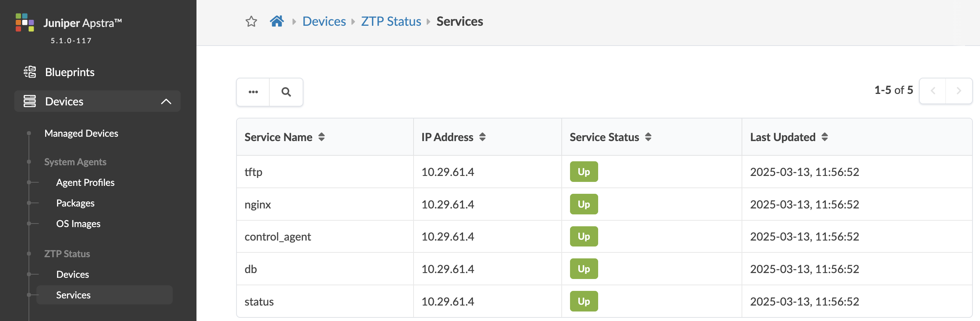Go to home via house icon

click(277, 21)
